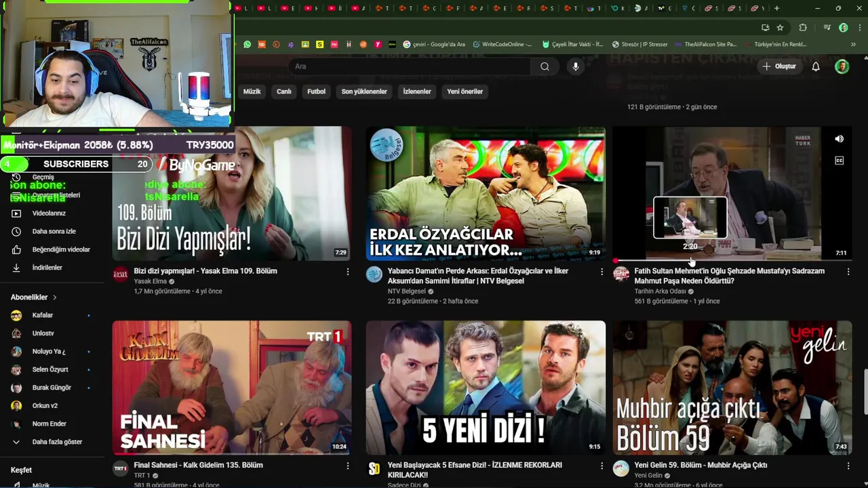
Task: Click the YouTube search field
Action: (410, 66)
